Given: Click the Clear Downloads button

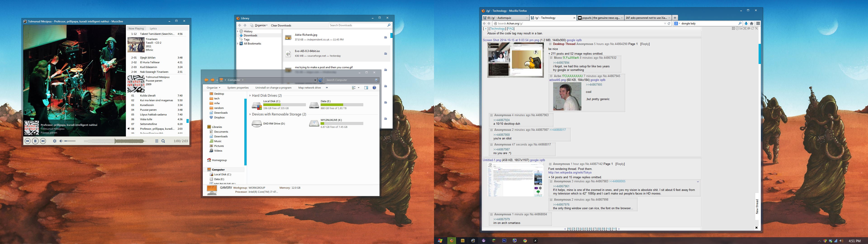Looking at the screenshot, I should pyautogui.click(x=281, y=26).
